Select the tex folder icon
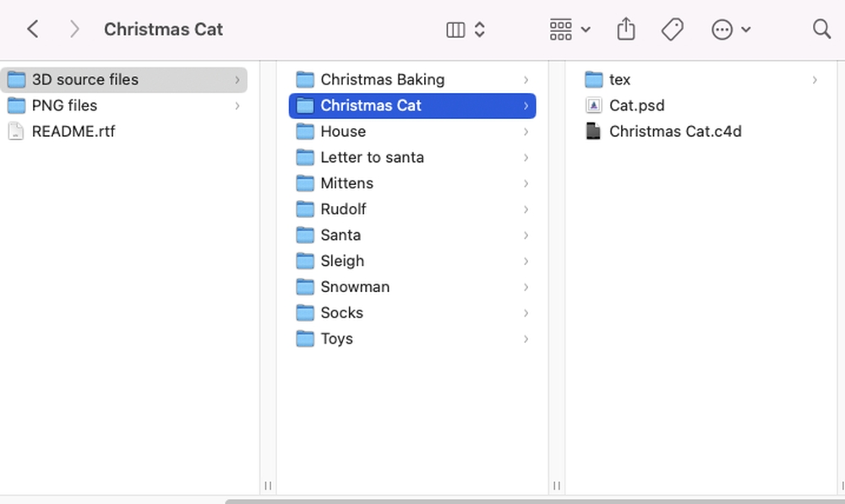 pos(593,79)
